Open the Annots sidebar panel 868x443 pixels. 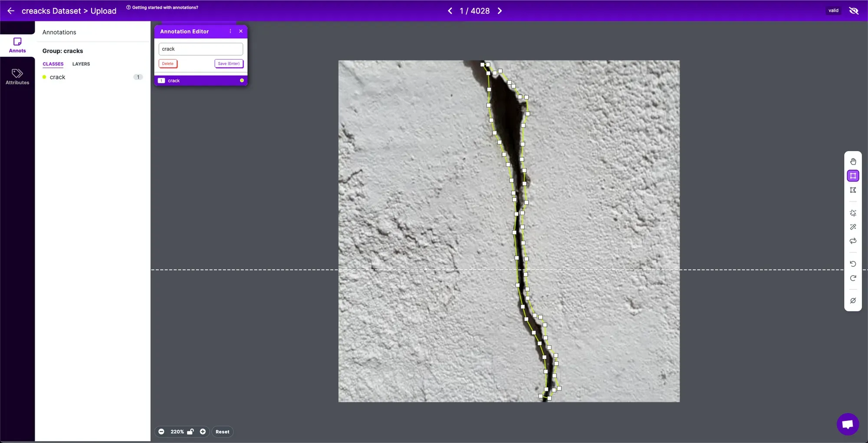[17, 45]
